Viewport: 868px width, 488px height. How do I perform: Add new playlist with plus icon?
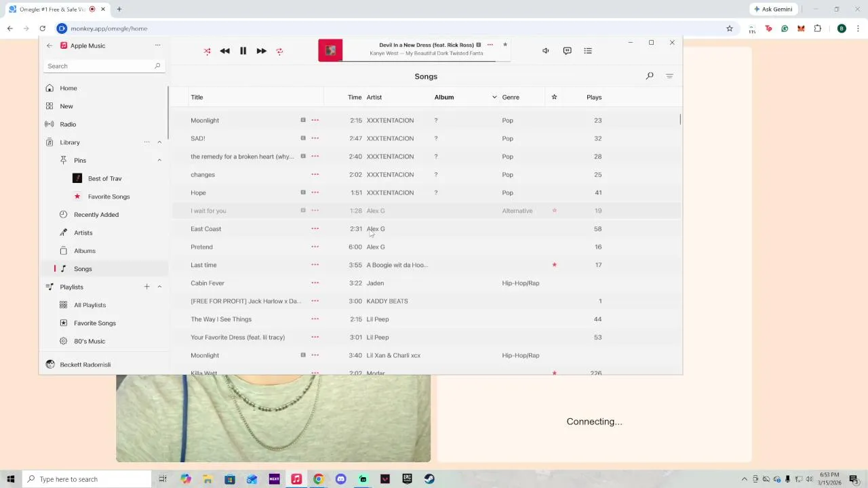click(146, 287)
